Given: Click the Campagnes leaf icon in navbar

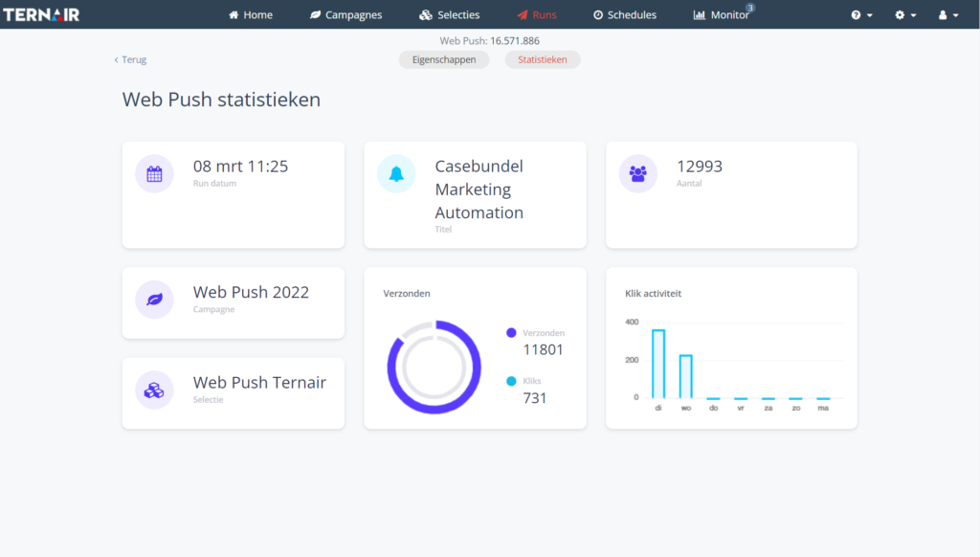Looking at the screenshot, I should pyautogui.click(x=315, y=15).
